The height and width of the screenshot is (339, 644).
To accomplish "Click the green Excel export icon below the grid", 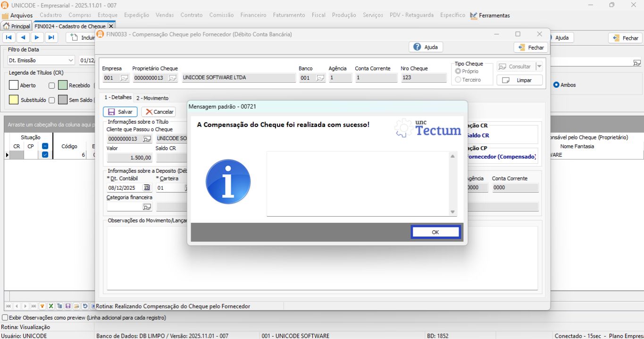I will [x=51, y=306].
